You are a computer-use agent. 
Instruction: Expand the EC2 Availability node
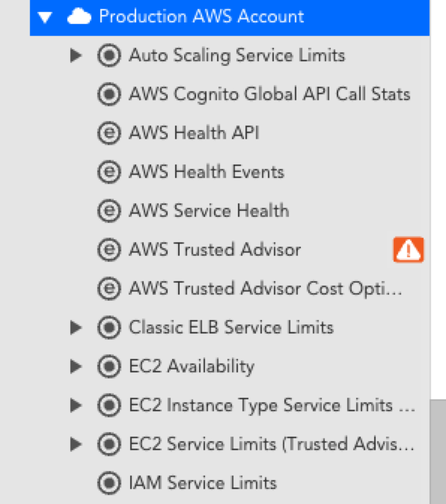pos(76,366)
